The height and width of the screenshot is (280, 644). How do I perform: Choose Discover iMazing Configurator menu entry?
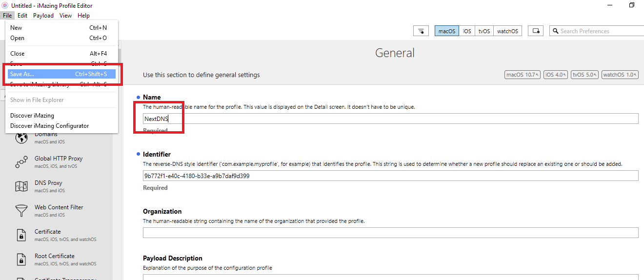click(61, 126)
